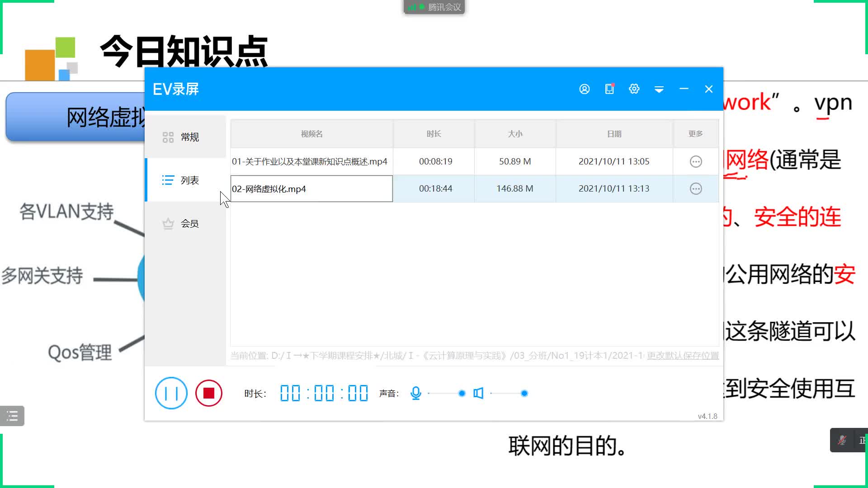Click the 2021/10/11 13:05 date cell
The width and height of the screenshot is (868, 488).
(614, 161)
